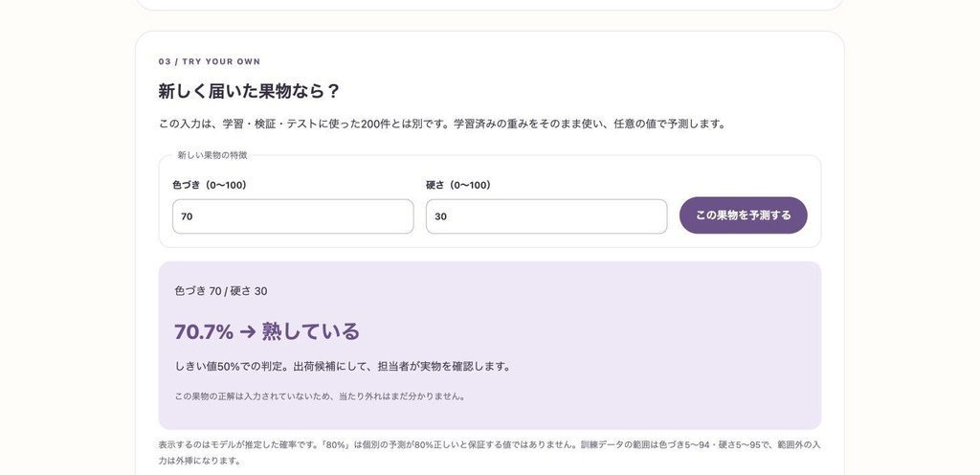
Task: Click the sentence starting しきい値50%での判定
Action: [x=343, y=366]
